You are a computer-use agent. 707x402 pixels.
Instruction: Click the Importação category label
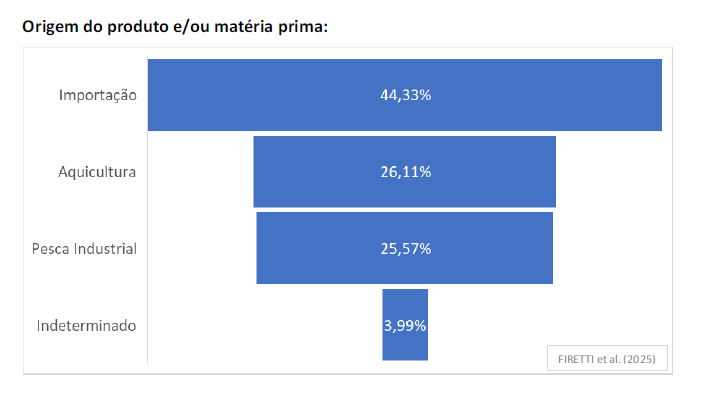click(x=97, y=95)
